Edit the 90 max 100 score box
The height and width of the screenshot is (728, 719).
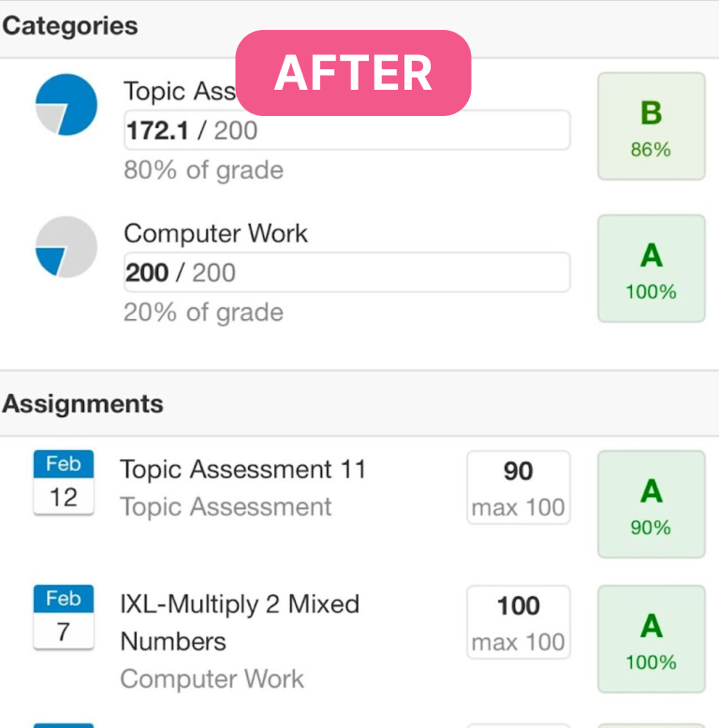point(518,488)
